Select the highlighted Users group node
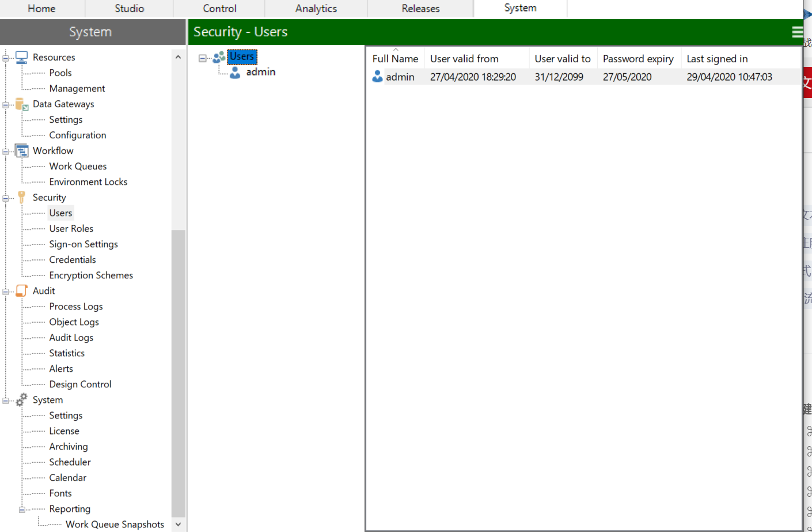Viewport: 812px width, 532px height. (242, 56)
